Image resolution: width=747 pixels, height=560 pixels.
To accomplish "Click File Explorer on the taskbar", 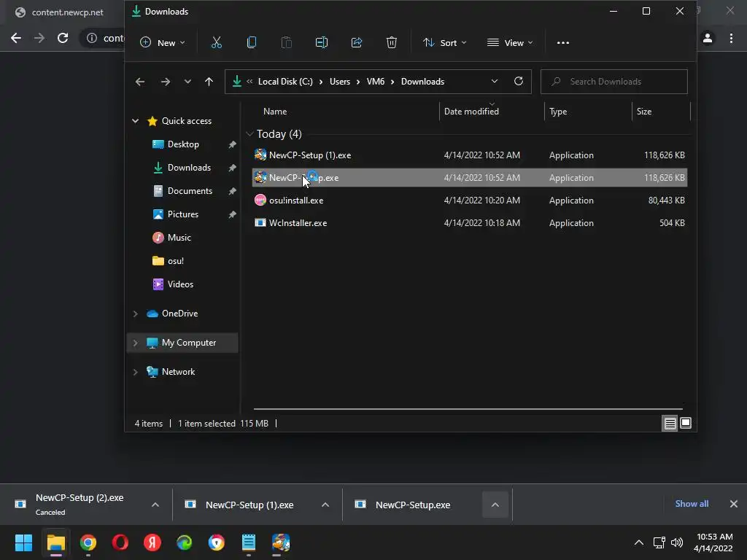I will 55,542.
